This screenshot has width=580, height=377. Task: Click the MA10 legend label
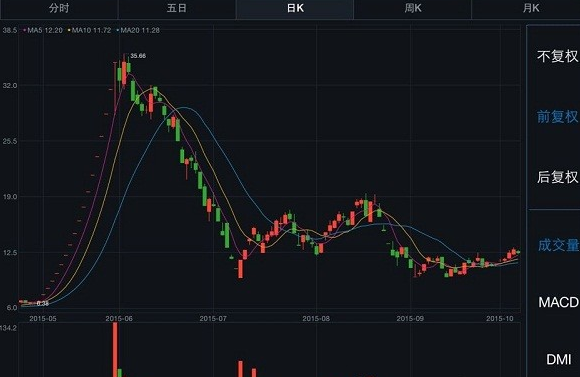point(90,30)
